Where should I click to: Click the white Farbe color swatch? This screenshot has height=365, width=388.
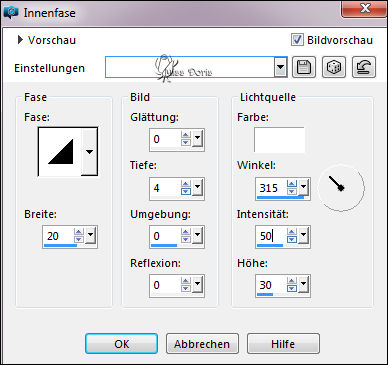(x=279, y=140)
